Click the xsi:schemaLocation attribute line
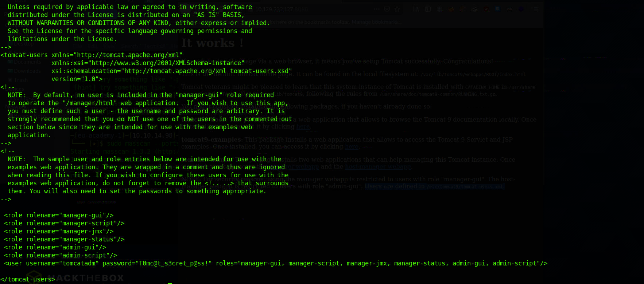This screenshot has height=284, width=644. [172, 71]
